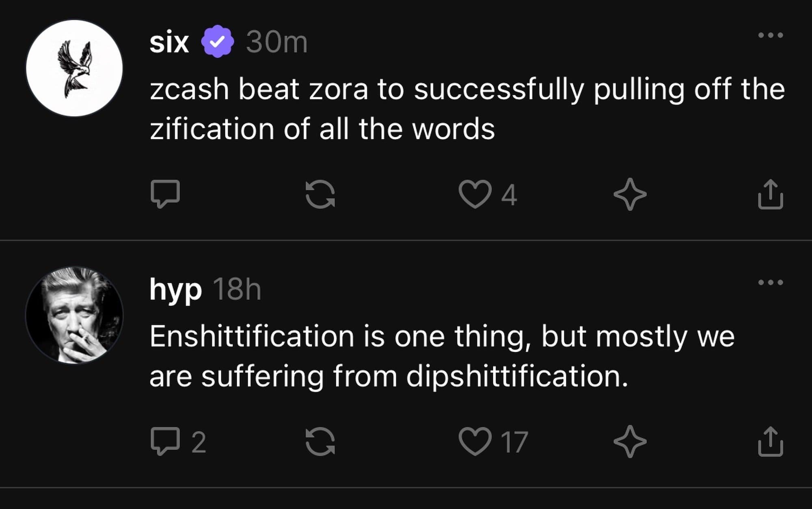Share six's zcash post
Image resolution: width=812 pixels, height=509 pixels.
coord(770,195)
